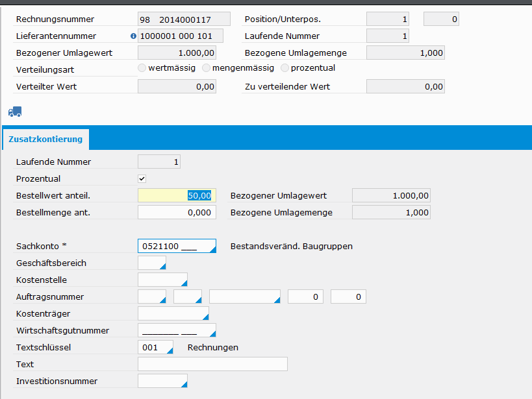
Task: Click Laufende Nummer field under Zusatzkontierung
Action: click(158, 162)
